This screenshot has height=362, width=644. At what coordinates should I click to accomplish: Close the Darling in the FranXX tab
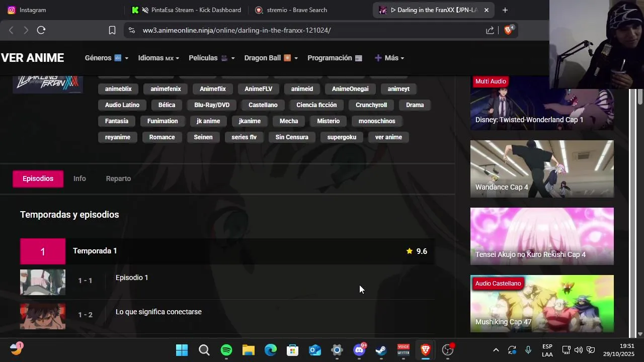pos(487,10)
